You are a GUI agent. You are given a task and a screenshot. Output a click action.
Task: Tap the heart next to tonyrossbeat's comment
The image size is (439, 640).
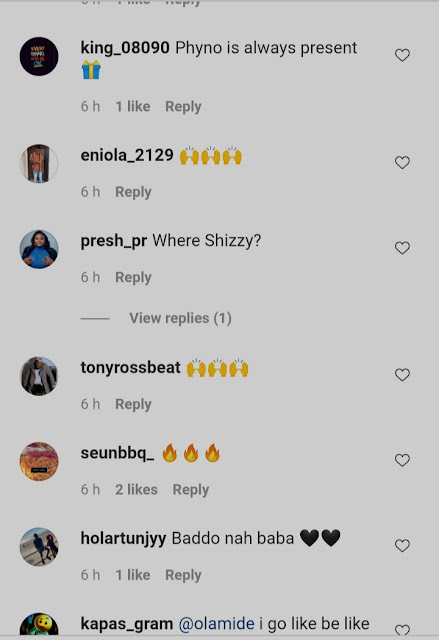[x=402, y=375]
